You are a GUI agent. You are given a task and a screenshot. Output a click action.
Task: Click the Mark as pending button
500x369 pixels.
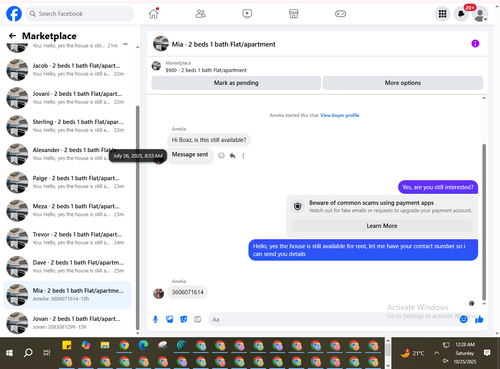pos(236,83)
